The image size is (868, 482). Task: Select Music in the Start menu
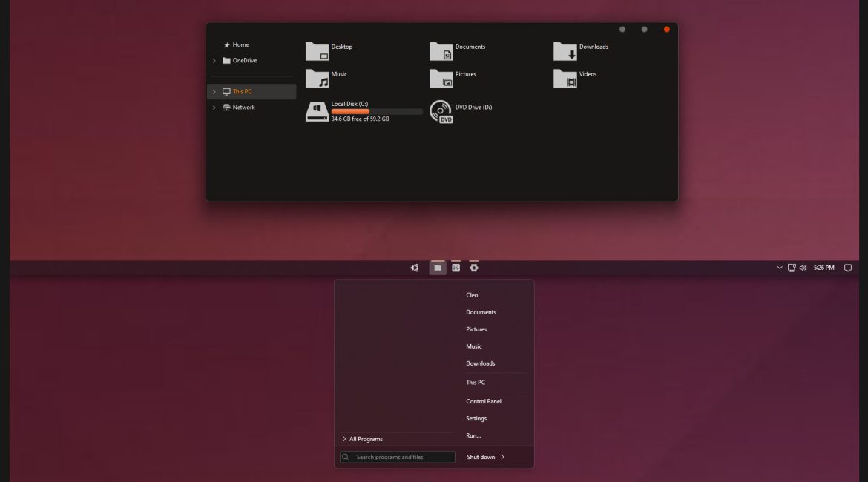(474, 346)
